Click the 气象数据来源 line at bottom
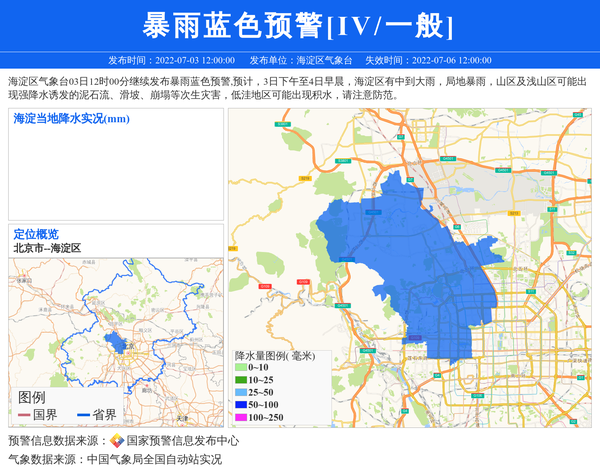The image size is (600, 471). (x=115, y=459)
